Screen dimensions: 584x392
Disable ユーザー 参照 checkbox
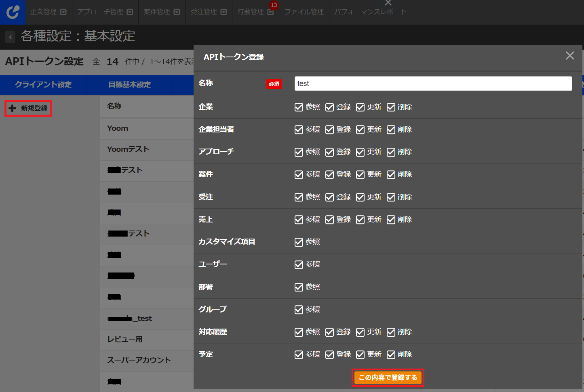[x=299, y=264]
